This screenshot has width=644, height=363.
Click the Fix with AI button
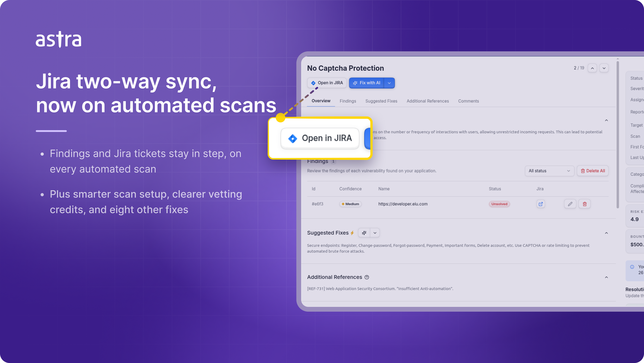(367, 83)
